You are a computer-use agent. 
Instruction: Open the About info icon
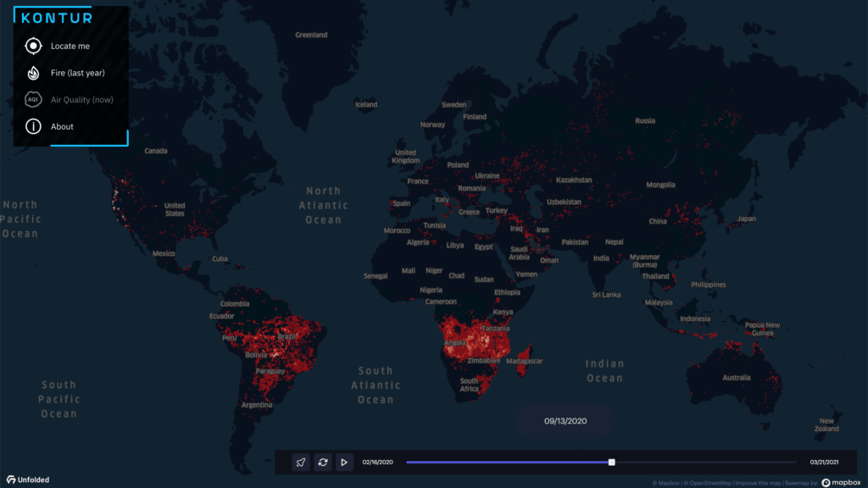[33, 126]
